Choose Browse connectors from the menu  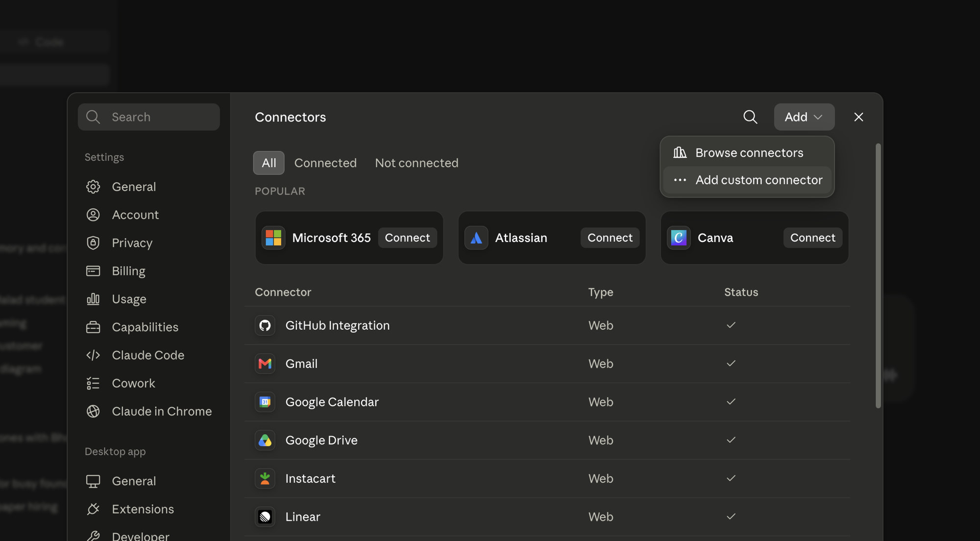(x=747, y=153)
